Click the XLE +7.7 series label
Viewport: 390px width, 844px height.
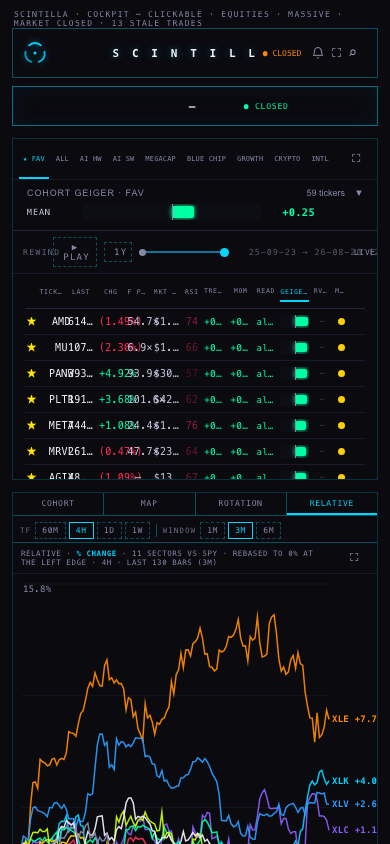tap(354, 719)
